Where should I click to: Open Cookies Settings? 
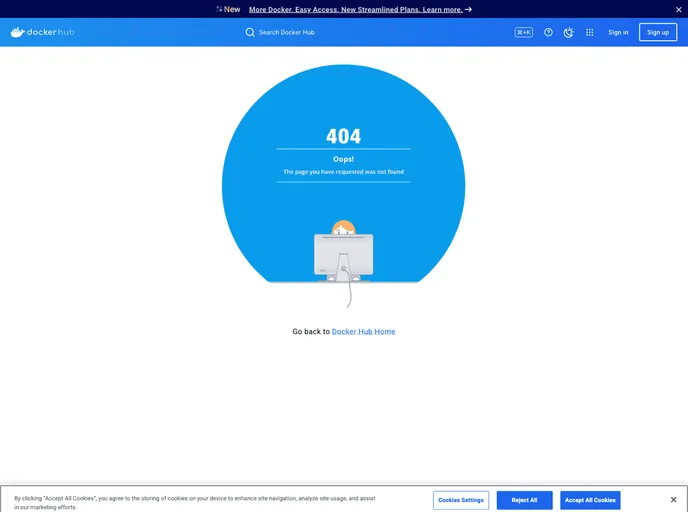461,500
